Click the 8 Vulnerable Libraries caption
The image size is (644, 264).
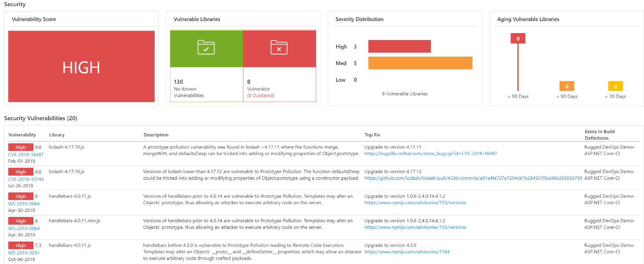coord(405,94)
